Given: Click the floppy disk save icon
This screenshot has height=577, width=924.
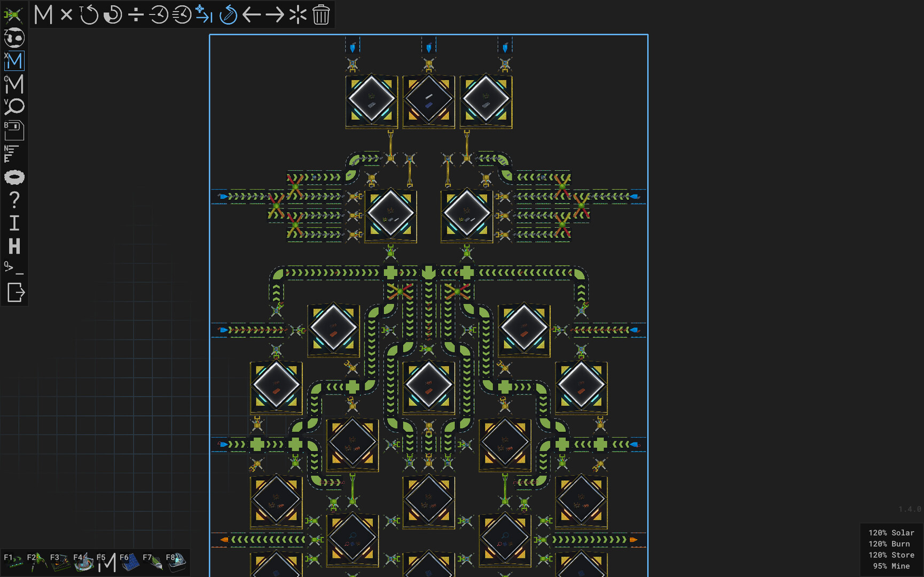Looking at the screenshot, I should coord(14,130).
